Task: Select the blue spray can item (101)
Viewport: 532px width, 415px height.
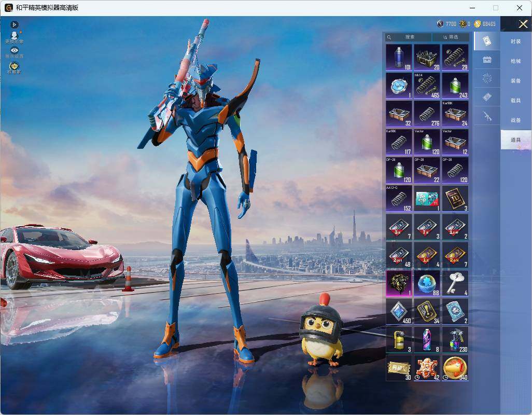Action: (399, 58)
